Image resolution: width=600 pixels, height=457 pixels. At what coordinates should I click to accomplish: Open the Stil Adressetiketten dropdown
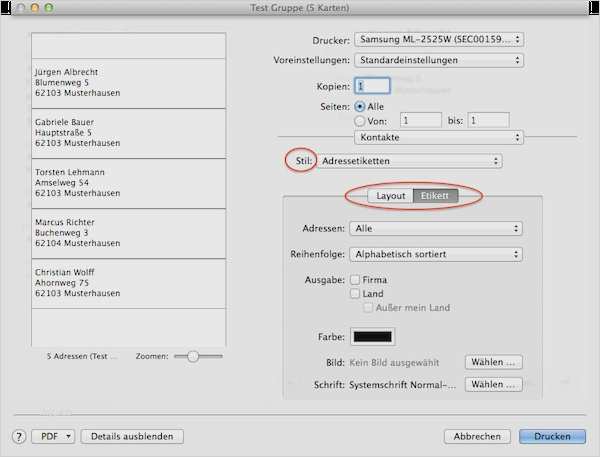409,161
